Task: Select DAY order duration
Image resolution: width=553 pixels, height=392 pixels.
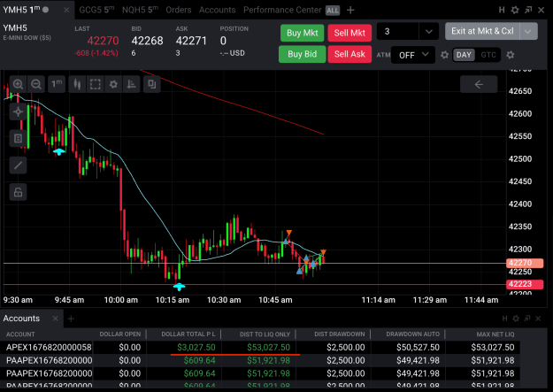Action: 464,55
